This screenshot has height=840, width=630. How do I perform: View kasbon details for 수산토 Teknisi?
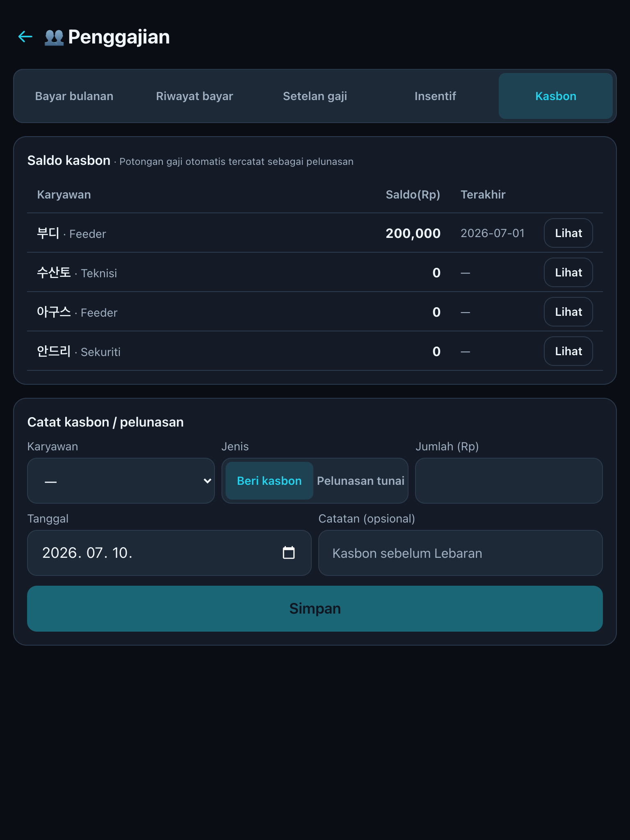pyautogui.click(x=568, y=272)
